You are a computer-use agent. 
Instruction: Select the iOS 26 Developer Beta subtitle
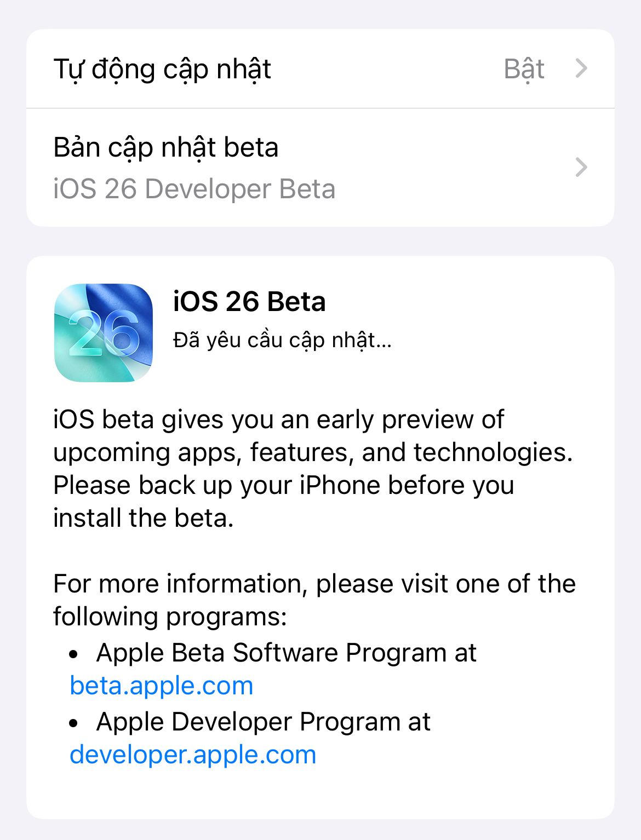(x=194, y=189)
